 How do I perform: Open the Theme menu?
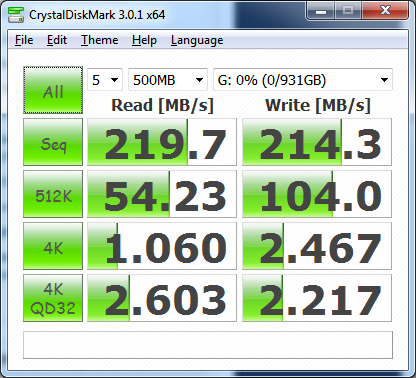pyautogui.click(x=99, y=40)
